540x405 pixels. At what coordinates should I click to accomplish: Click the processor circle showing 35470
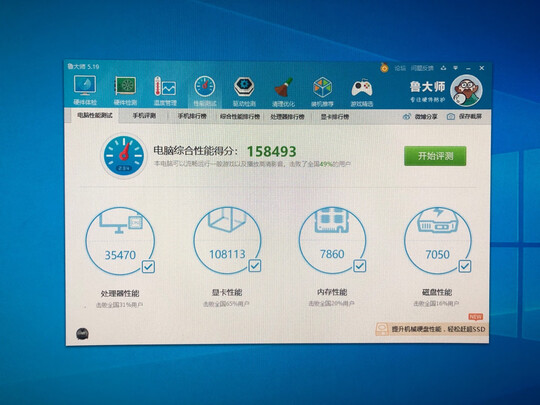point(120,241)
